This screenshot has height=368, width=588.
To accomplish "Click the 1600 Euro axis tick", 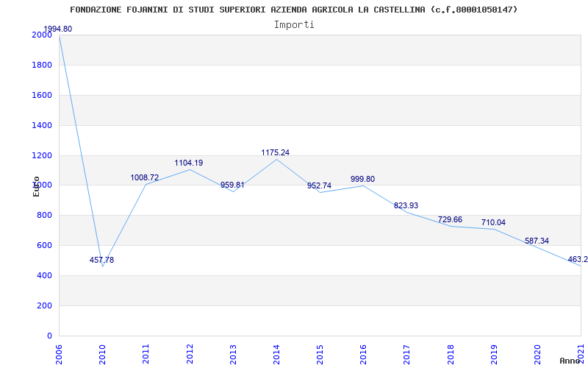I will [40, 95].
